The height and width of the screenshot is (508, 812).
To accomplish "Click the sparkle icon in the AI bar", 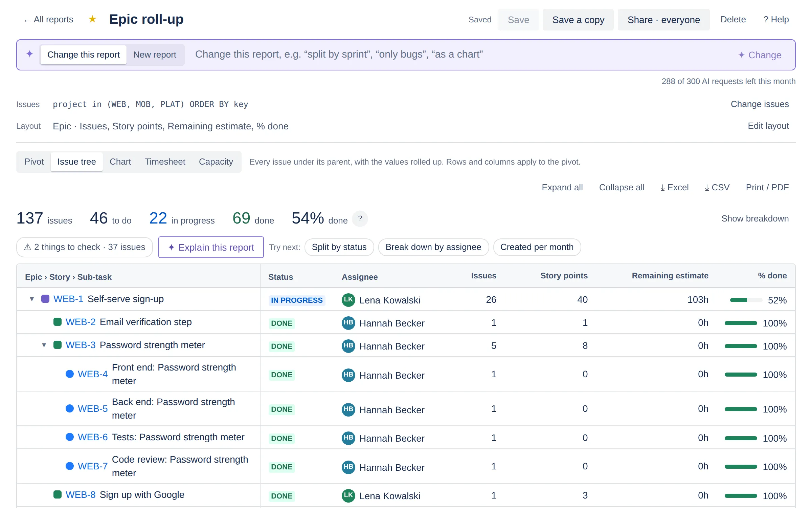I will click(30, 54).
